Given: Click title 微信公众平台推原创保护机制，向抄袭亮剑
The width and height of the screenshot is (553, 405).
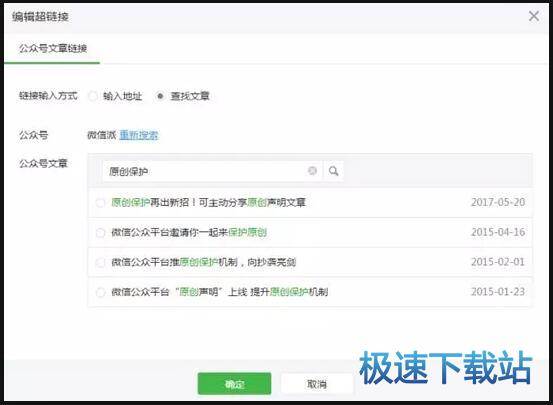Looking at the screenshot, I should click(x=203, y=262).
